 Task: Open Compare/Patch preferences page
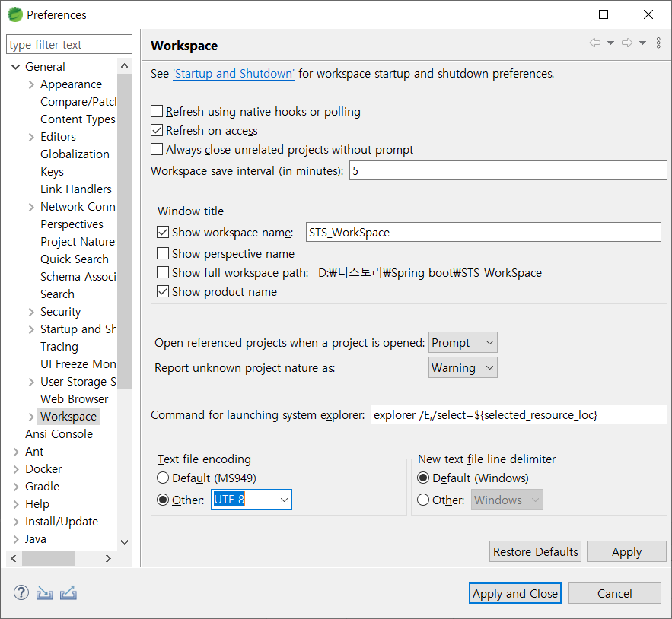click(x=78, y=102)
